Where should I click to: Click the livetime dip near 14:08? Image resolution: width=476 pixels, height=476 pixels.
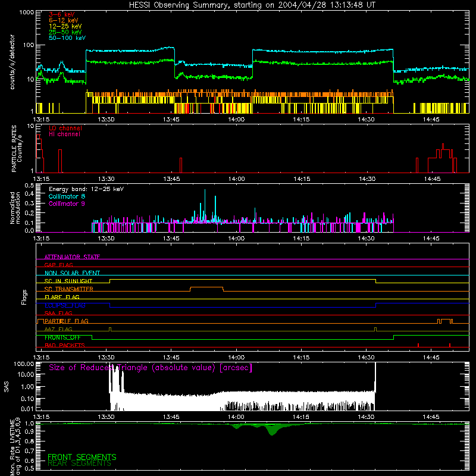272,430
